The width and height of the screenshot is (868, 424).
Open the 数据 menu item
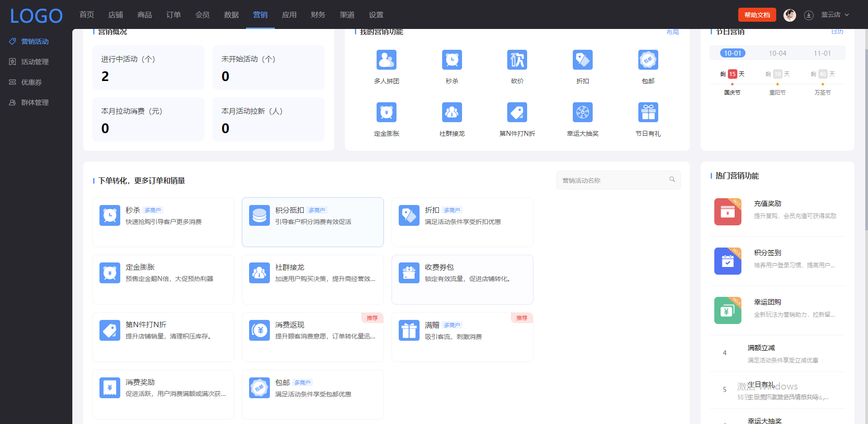(x=231, y=15)
